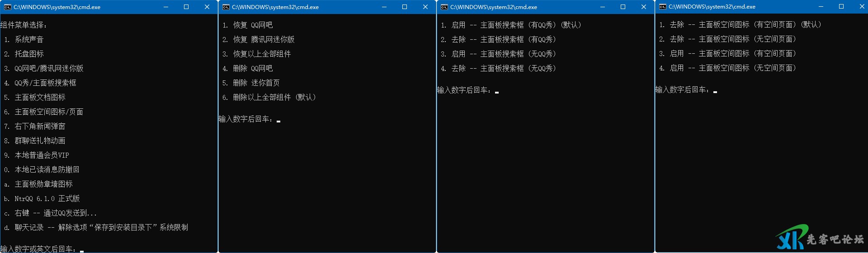Maximize the rightmost 主面板空间图标 cmd window
This screenshot has width=868, height=253.
point(841,7)
